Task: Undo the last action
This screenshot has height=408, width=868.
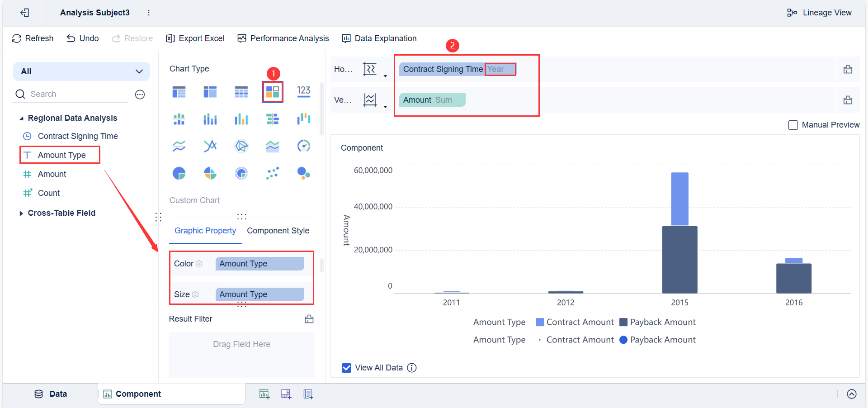Action: 83,38
